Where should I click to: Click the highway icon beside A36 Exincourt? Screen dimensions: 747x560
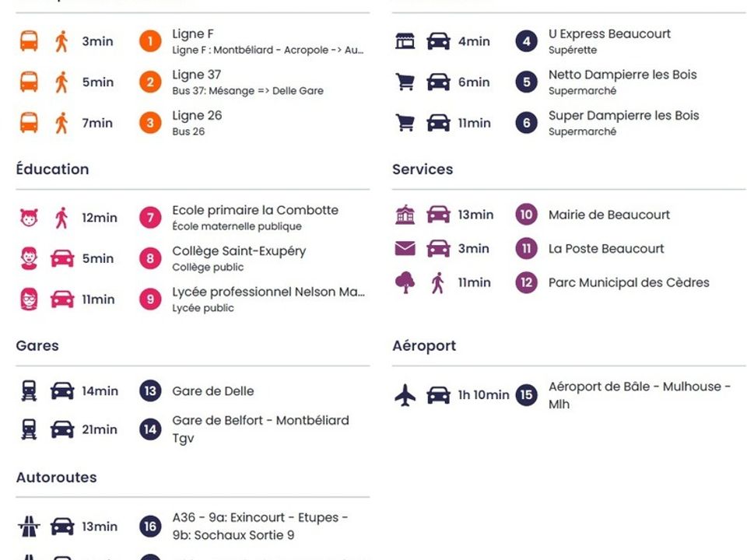pos(29,527)
